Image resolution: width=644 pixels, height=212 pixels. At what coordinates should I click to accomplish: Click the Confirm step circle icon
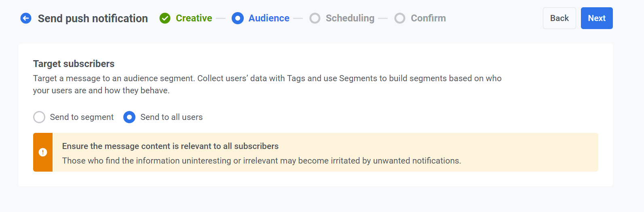[400, 18]
